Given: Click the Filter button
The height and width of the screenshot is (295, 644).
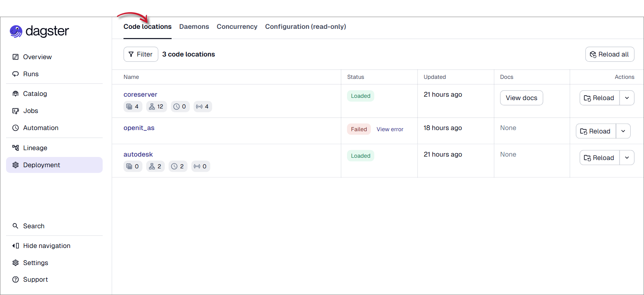Looking at the screenshot, I should click(x=141, y=54).
